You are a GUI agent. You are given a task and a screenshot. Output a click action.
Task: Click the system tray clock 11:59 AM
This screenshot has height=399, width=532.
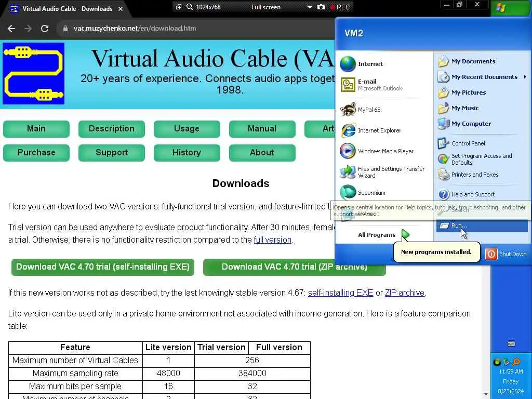[x=511, y=371]
